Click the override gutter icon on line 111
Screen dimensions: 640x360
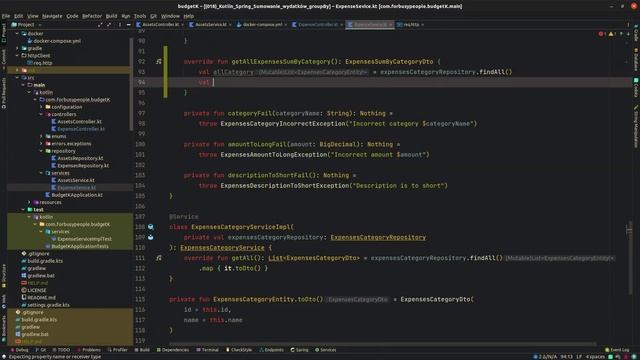pyautogui.click(x=159, y=258)
